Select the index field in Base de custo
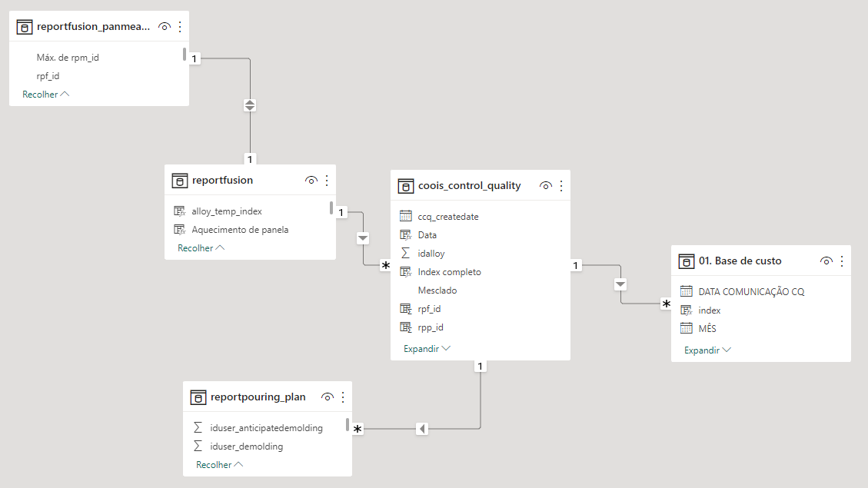 [709, 310]
